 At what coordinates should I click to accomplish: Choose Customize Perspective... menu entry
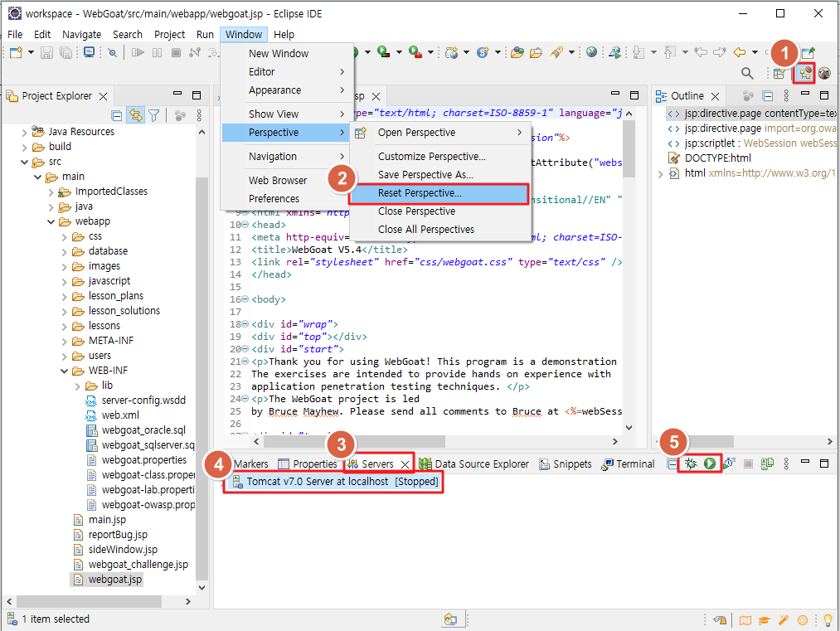coord(432,157)
